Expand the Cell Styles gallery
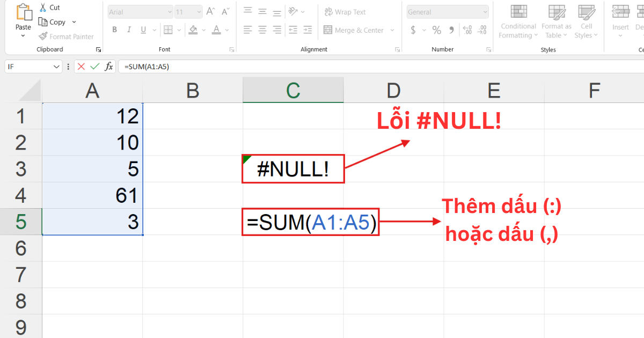Image resolution: width=644 pixels, height=338 pixels. (586, 21)
